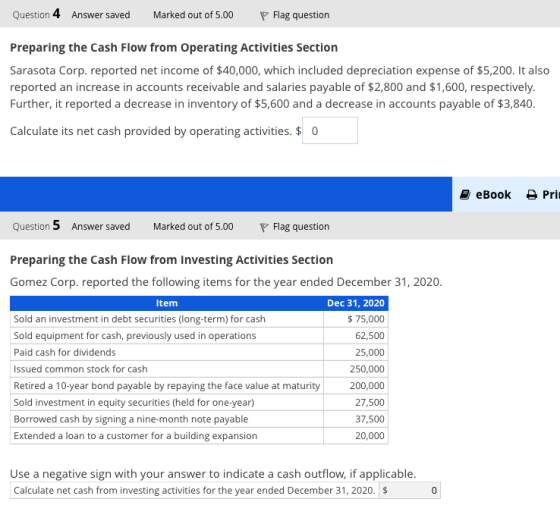Flag question 4 via its link
Viewport: 560px width, 521px height.
[301, 15]
